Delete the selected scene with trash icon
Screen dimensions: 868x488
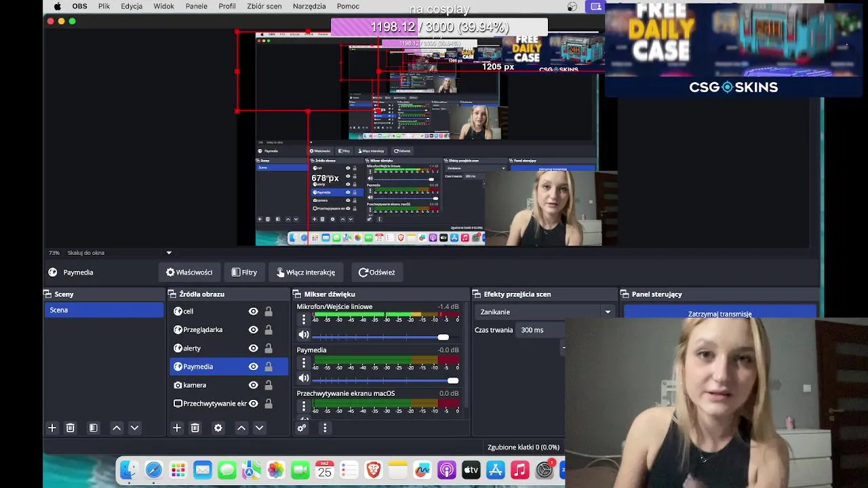point(70,428)
